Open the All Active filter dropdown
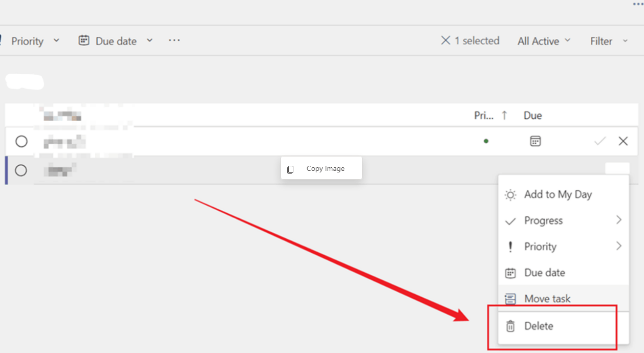The image size is (644, 353). point(544,40)
